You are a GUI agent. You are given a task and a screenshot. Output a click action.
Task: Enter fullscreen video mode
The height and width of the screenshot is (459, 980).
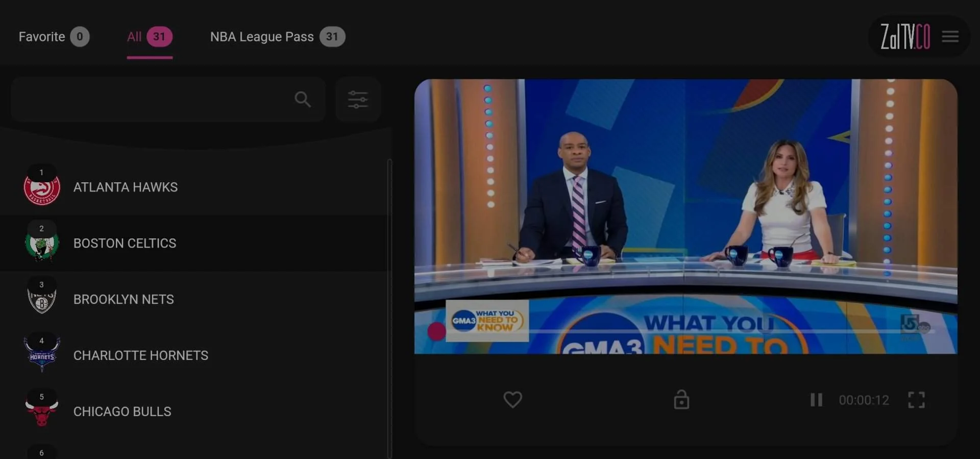click(x=916, y=400)
